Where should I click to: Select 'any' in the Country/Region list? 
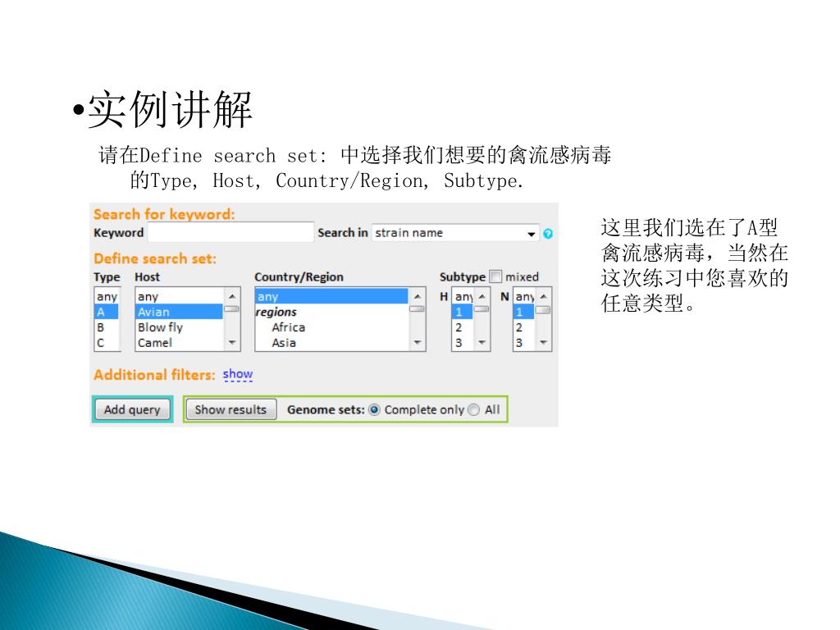(x=331, y=296)
